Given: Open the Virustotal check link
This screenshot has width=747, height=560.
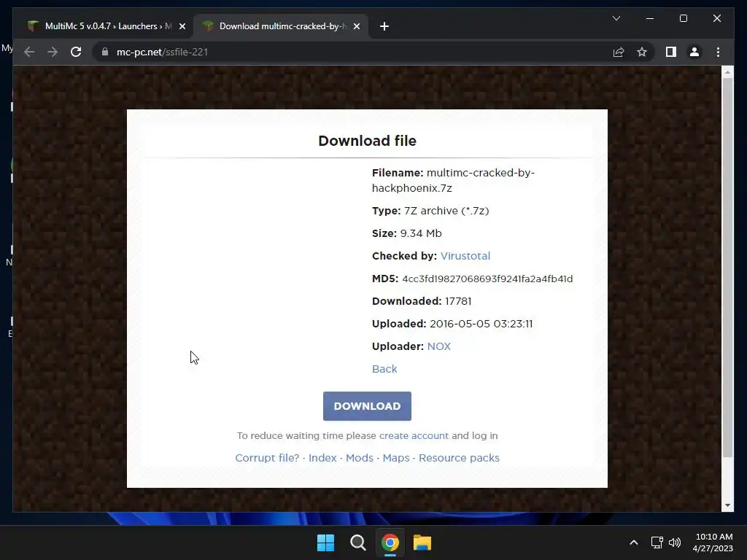Looking at the screenshot, I should [465, 256].
